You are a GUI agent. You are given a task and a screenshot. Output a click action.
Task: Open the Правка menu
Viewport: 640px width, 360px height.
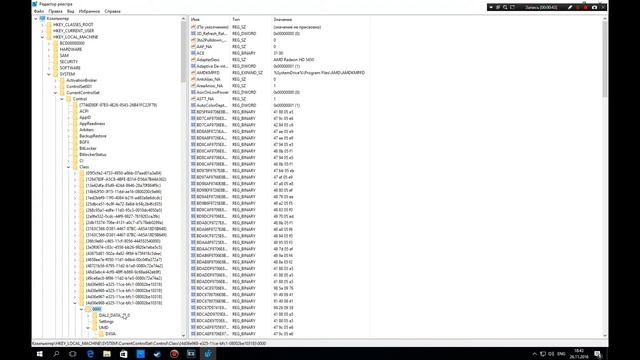click(56, 11)
